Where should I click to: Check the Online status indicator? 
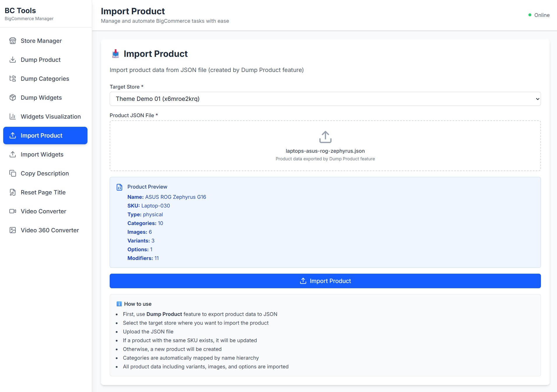[539, 15]
